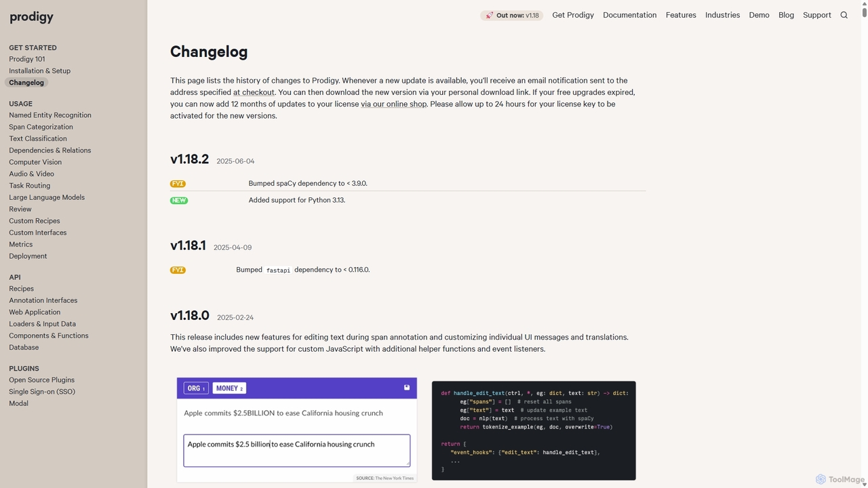Screen dimensions: 868x488
Task: Open Support in the header
Action: coord(817,15)
